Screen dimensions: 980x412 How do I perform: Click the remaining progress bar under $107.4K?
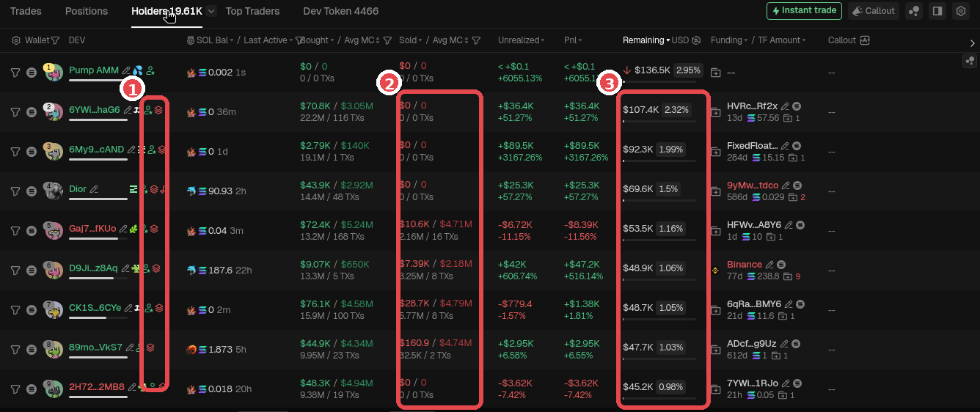[x=659, y=121]
